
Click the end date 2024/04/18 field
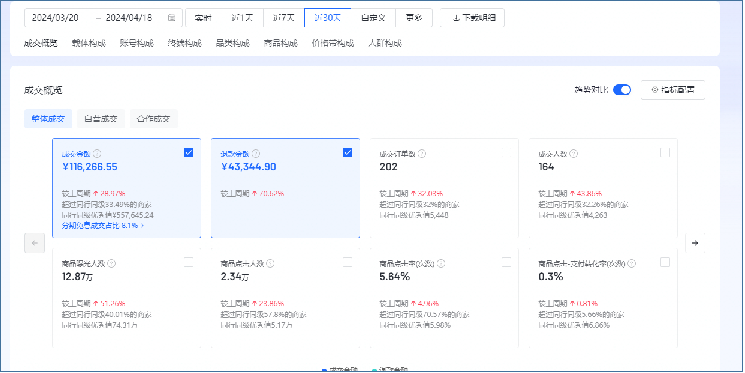[x=129, y=18]
